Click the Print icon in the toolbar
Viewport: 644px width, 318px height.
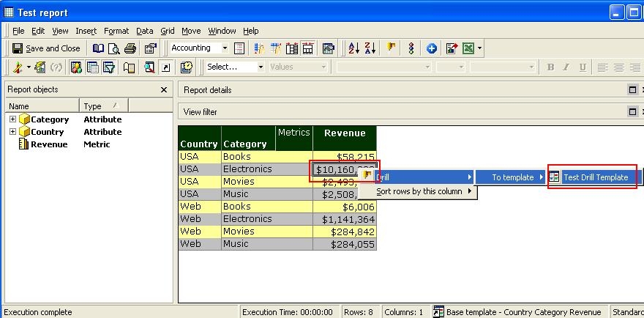tap(130, 48)
